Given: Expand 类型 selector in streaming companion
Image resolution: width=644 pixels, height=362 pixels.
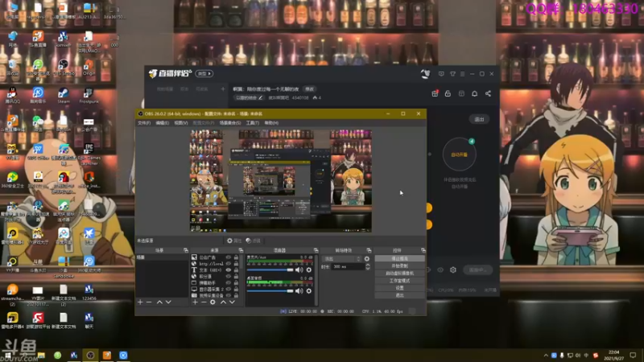Looking at the screenshot, I should coord(204,74).
